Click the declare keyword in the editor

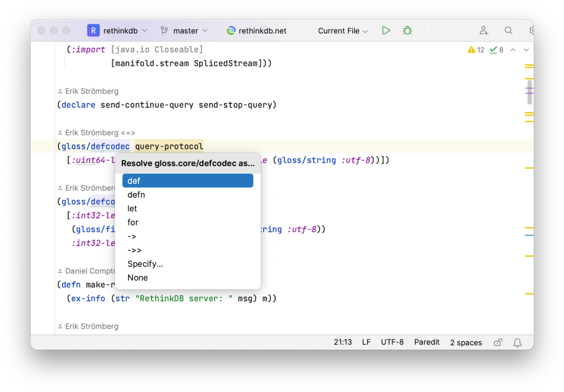click(x=78, y=105)
